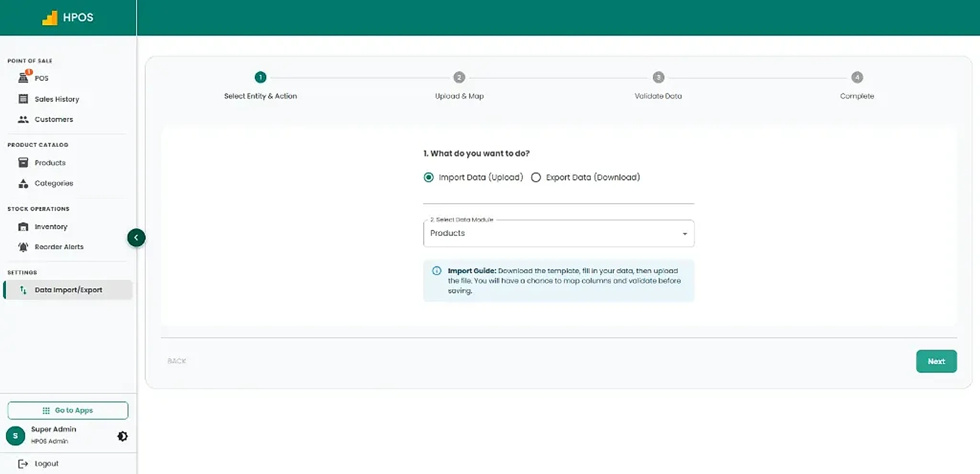Open Customers menu item

pyautogui.click(x=67, y=119)
